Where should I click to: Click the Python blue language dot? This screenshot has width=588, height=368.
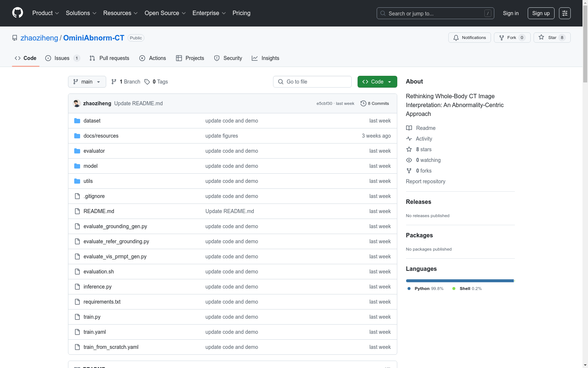coord(409,289)
